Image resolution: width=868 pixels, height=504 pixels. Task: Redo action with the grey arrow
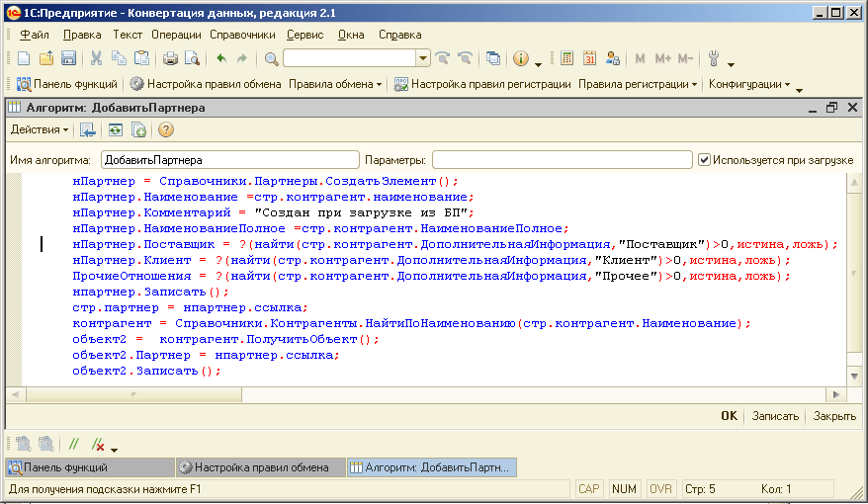click(x=242, y=58)
